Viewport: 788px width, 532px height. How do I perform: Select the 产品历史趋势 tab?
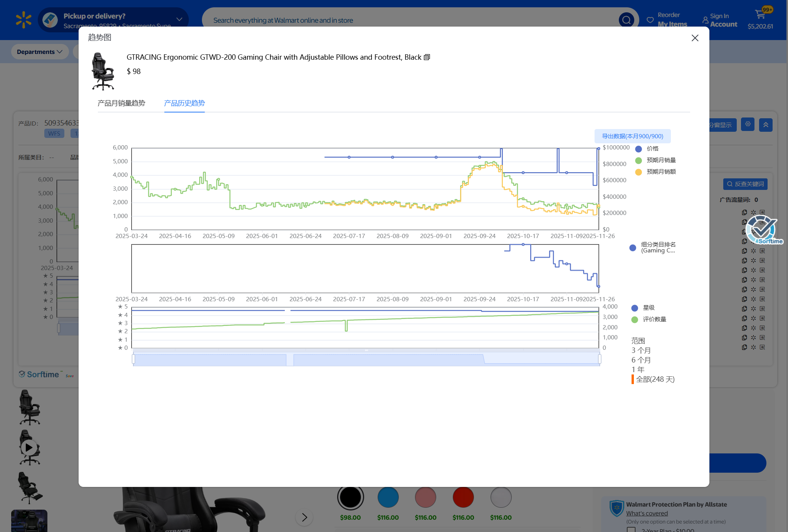coord(184,103)
